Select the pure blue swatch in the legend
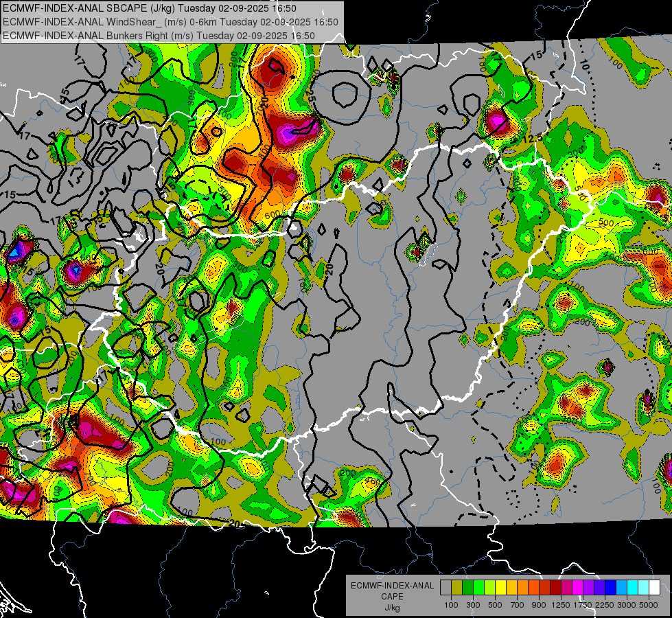The width and height of the screenshot is (672, 618). [610, 587]
